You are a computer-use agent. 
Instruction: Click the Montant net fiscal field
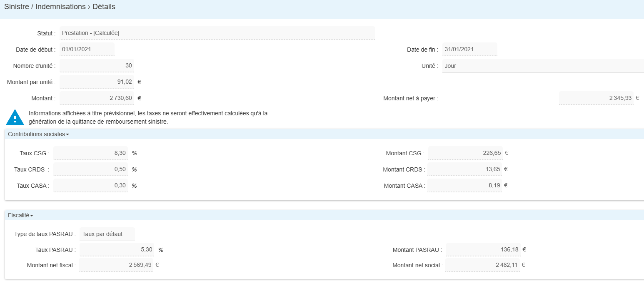tap(116, 265)
